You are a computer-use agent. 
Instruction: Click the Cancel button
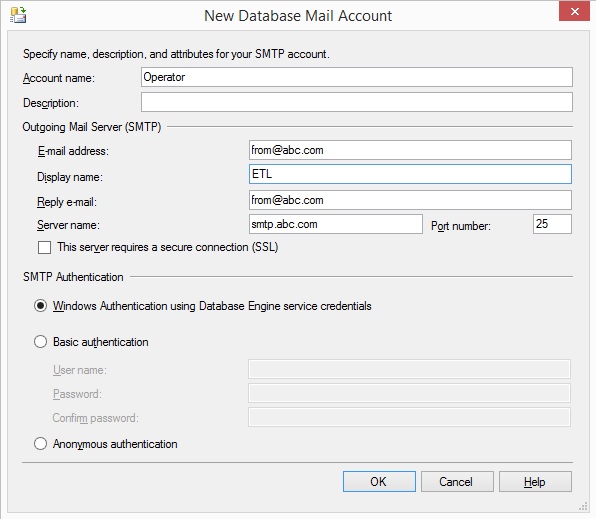click(457, 482)
